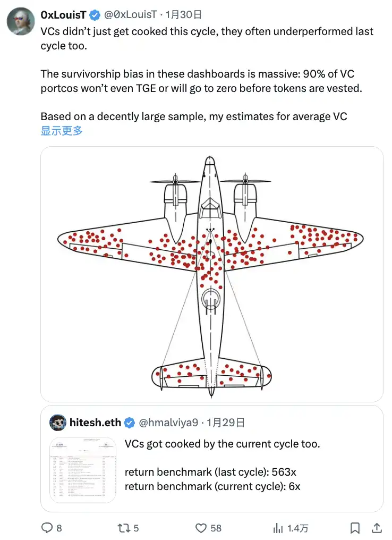392x540 pixels.
Task: Bookmark this tweet
Action: coord(355,528)
